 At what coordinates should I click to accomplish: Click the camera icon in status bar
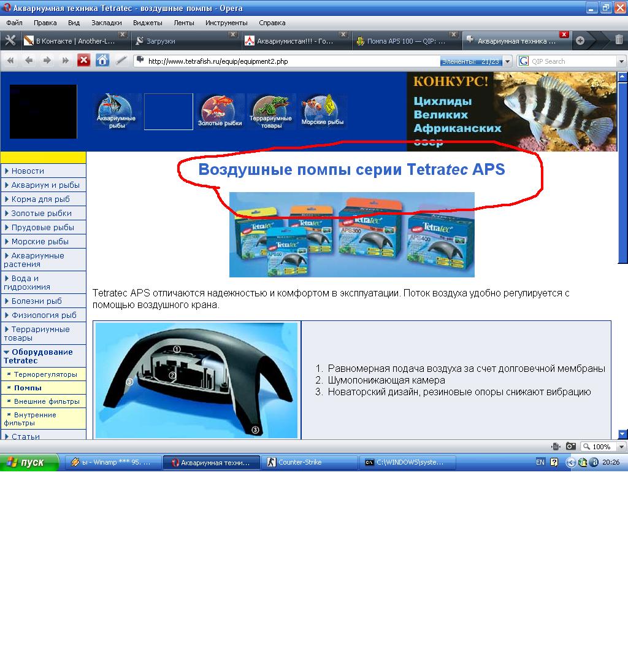click(x=570, y=446)
